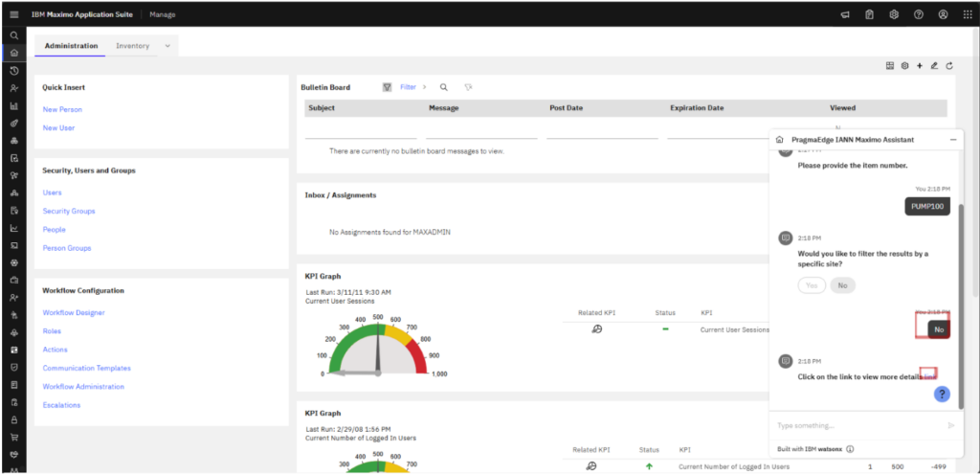Image resolution: width=980 pixels, height=475 pixels.
Task: Click the home icon in the Assistant header
Action: click(779, 140)
